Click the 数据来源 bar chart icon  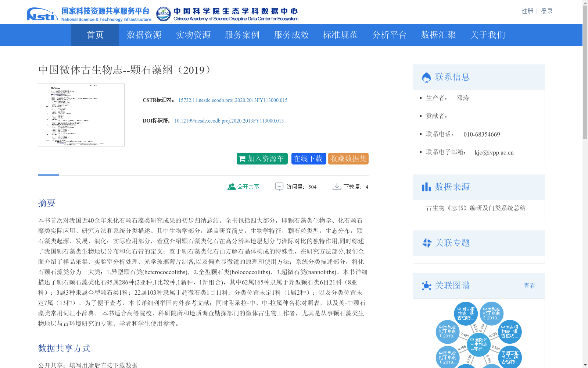[x=426, y=187]
